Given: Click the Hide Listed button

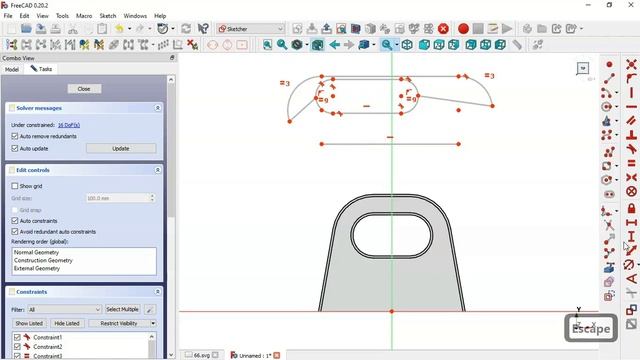Looking at the screenshot, I should [67, 323].
